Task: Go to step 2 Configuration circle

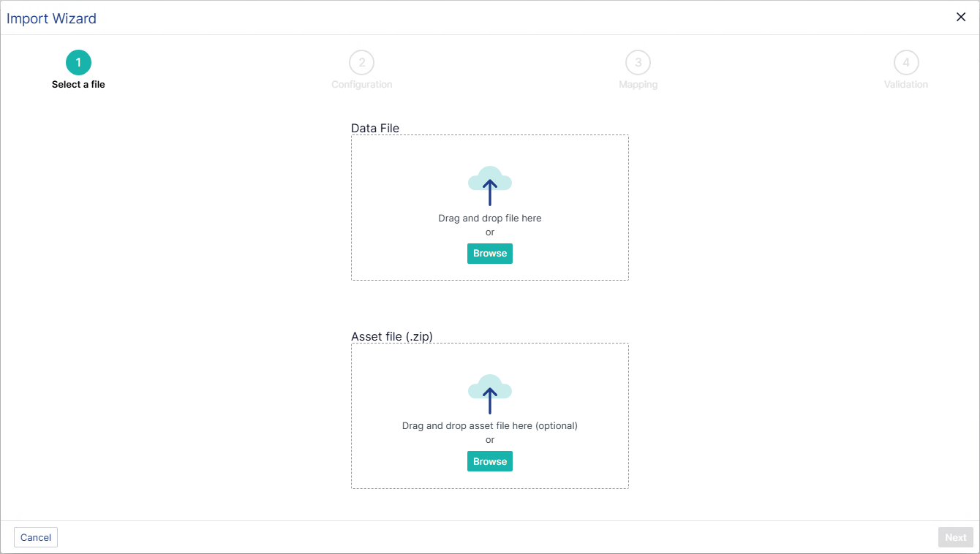Action: click(362, 63)
